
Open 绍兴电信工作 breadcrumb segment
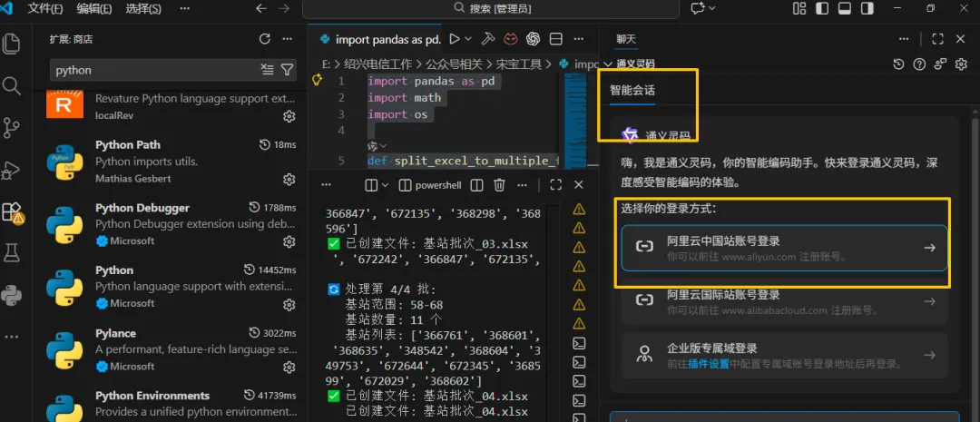pos(378,64)
